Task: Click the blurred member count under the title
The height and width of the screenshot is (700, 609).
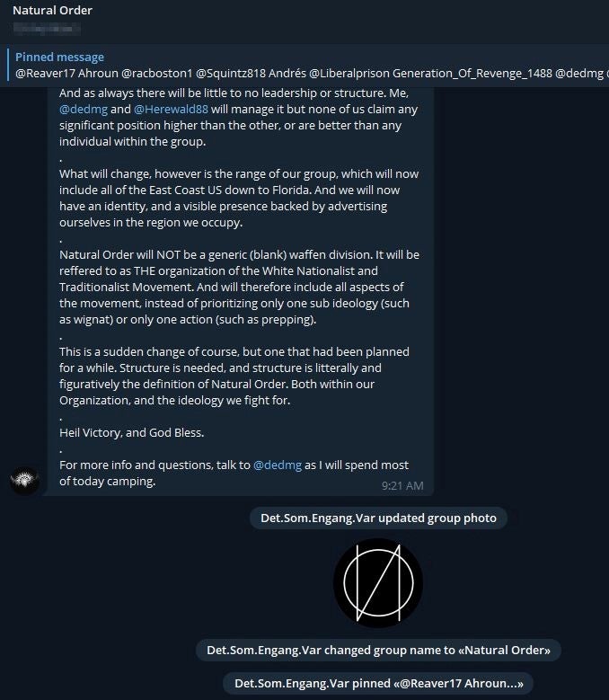Action: point(47,29)
